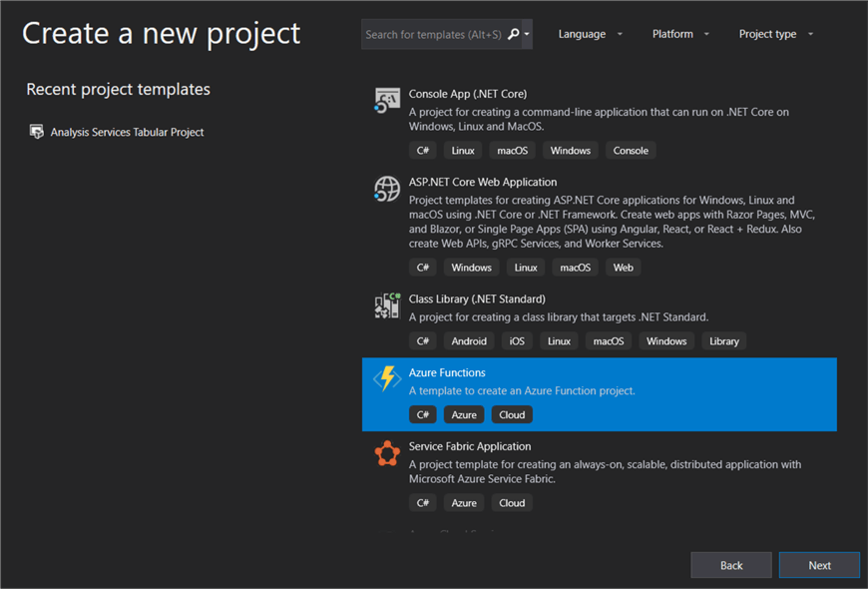Open the Language dropdown
Viewport: 868px width, 589px height.
pos(590,33)
